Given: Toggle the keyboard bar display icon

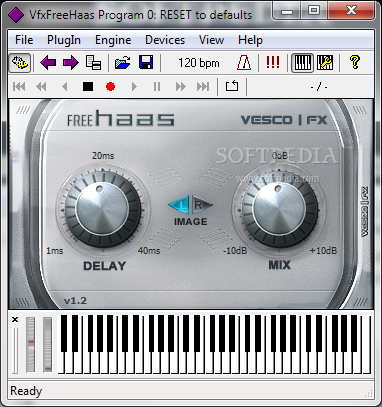Looking at the screenshot, I should point(303,63).
